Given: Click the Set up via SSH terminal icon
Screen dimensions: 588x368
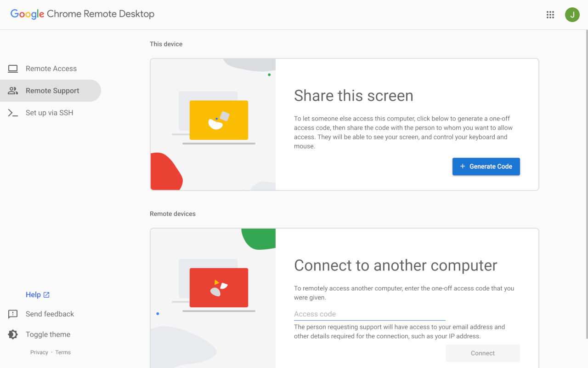Looking at the screenshot, I should click(x=13, y=112).
